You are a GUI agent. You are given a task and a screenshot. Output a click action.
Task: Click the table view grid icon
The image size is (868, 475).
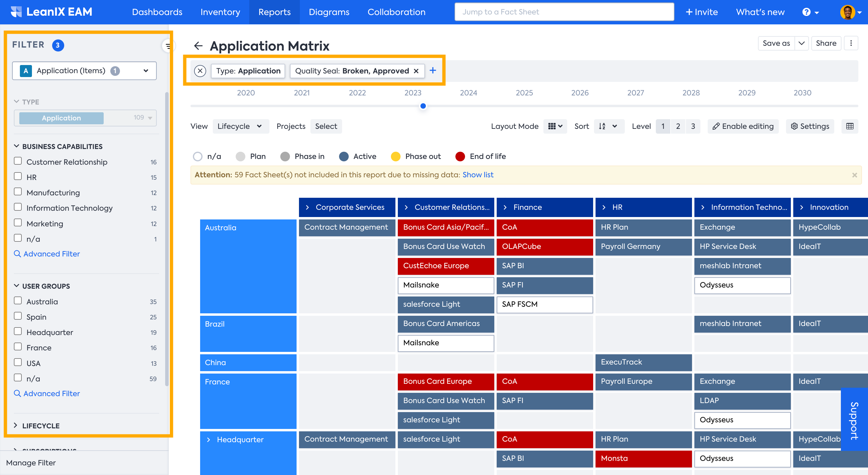(850, 126)
